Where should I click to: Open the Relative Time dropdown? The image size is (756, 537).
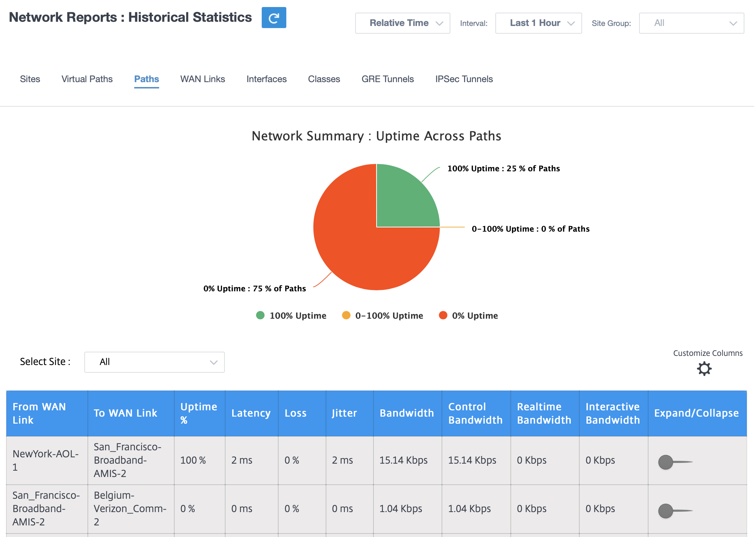(x=403, y=23)
